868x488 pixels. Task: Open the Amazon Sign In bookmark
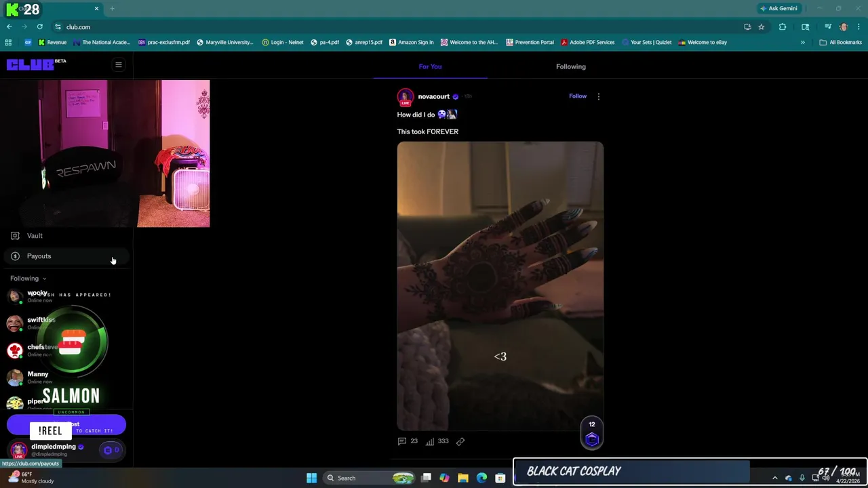(x=412, y=42)
